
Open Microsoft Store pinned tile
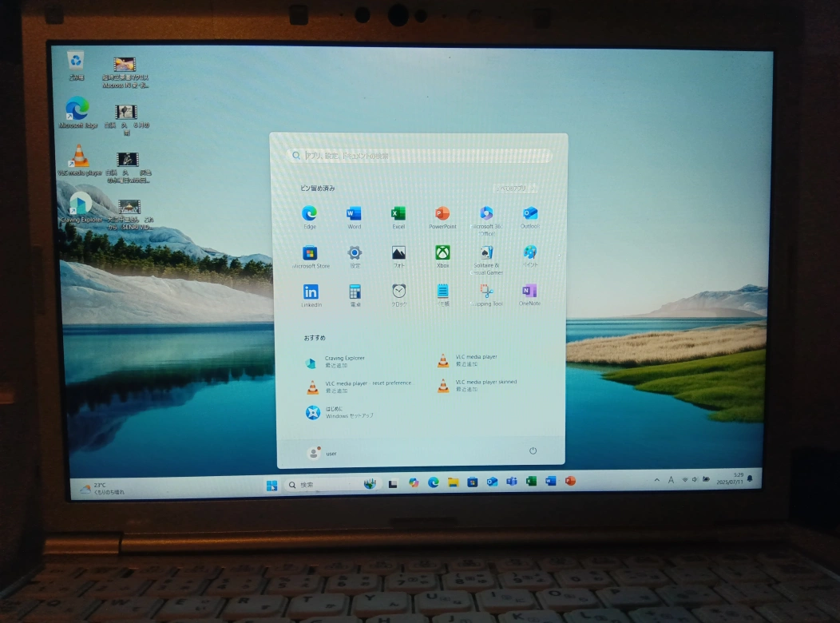click(x=310, y=253)
